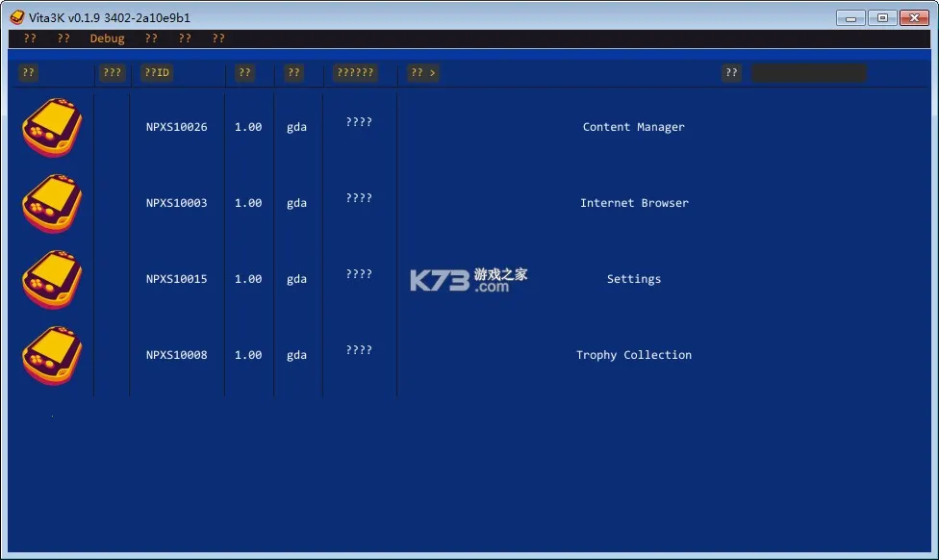Click the six-question-mark column header
The width and height of the screenshot is (939, 560).
click(x=355, y=73)
